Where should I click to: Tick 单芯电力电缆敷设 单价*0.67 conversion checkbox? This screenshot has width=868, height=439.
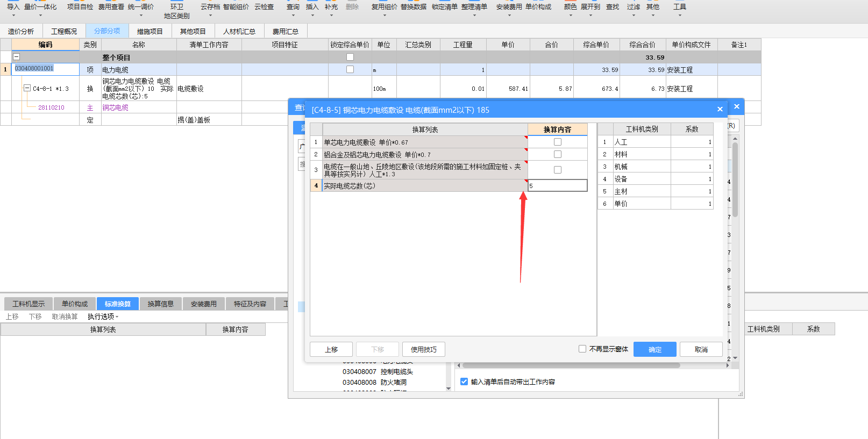(x=558, y=142)
